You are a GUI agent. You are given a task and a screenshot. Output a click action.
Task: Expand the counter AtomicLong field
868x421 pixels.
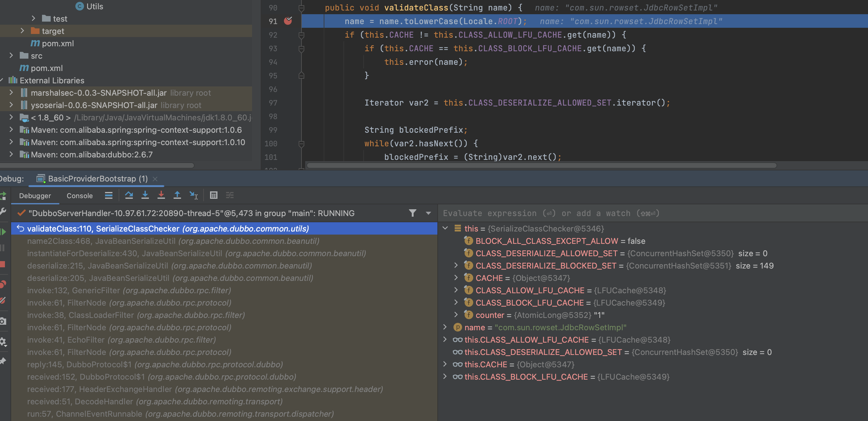pos(456,315)
